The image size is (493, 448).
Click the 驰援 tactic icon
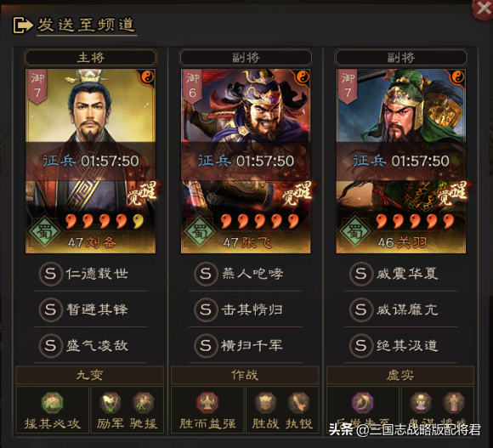point(144,402)
